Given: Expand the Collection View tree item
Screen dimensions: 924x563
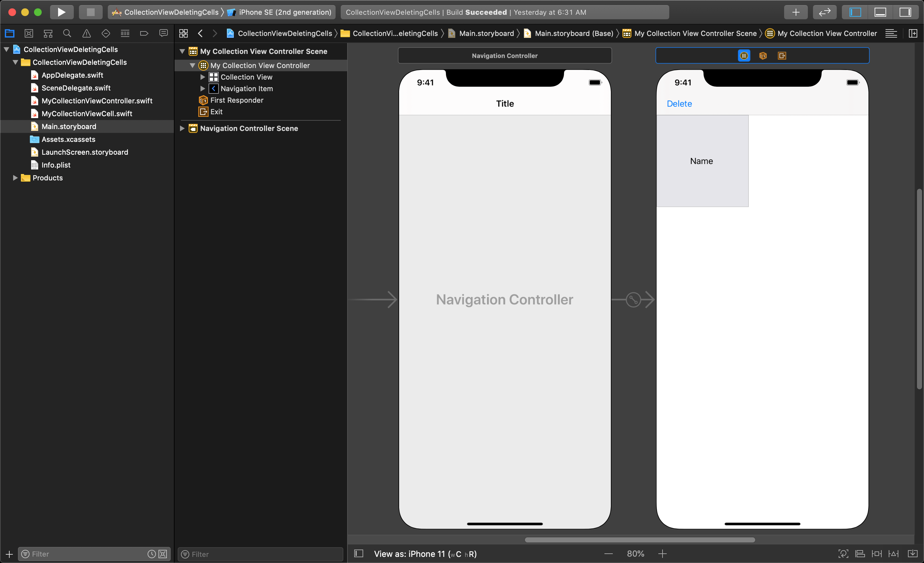Looking at the screenshot, I should (x=203, y=77).
